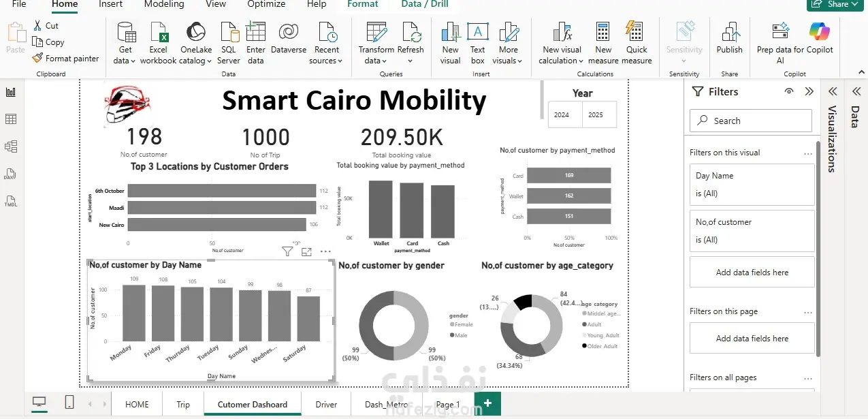Open the Format ribbon tab

click(362, 4)
